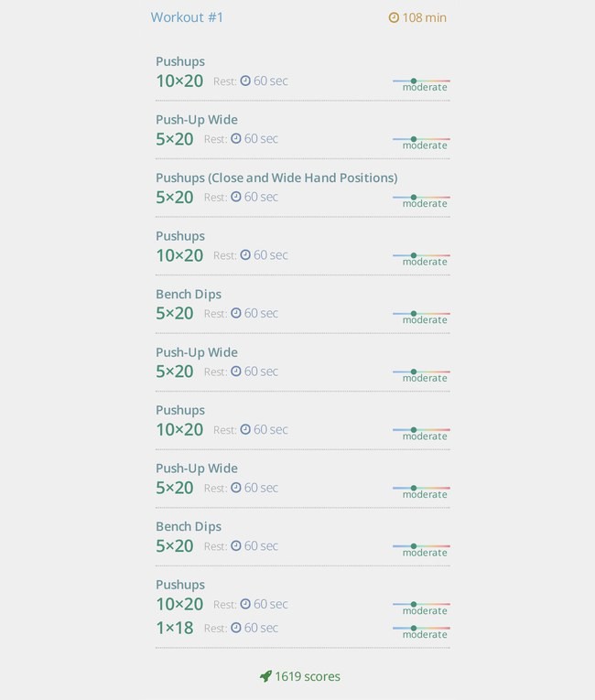595x700 pixels.
Task: Open the Workout #1 title link
Action: 187,17
